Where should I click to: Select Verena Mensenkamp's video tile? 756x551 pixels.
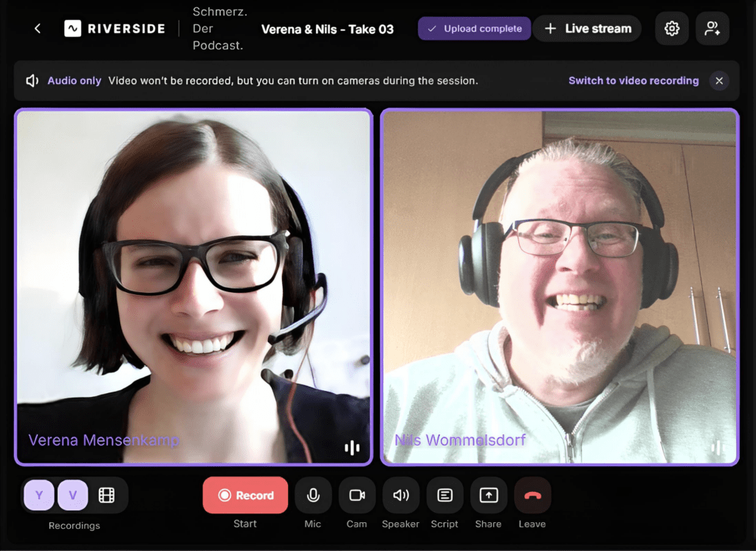[193, 287]
